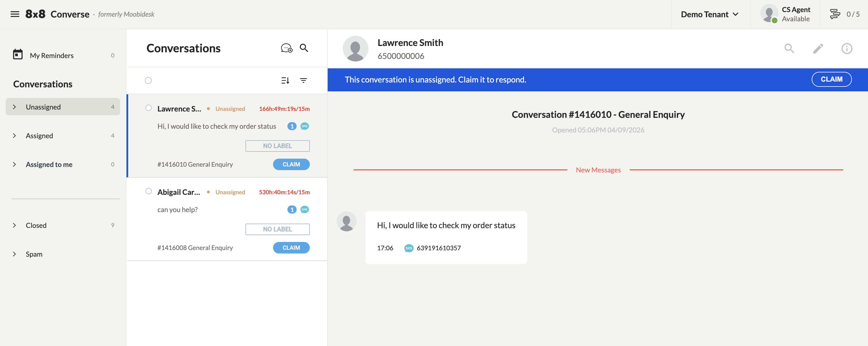Expand the Assigned folder chevron
868x346 pixels.
pyautogui.click(x=14, y=135)
